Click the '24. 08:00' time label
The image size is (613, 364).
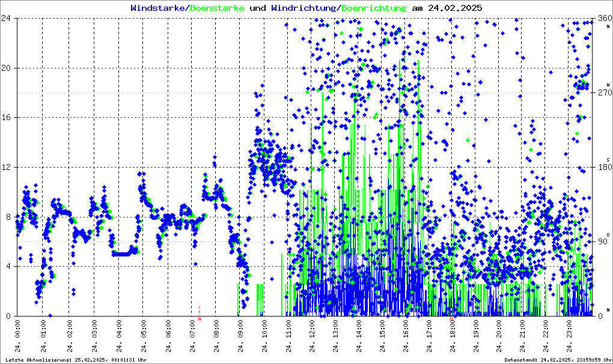click(x=216, y=336)
